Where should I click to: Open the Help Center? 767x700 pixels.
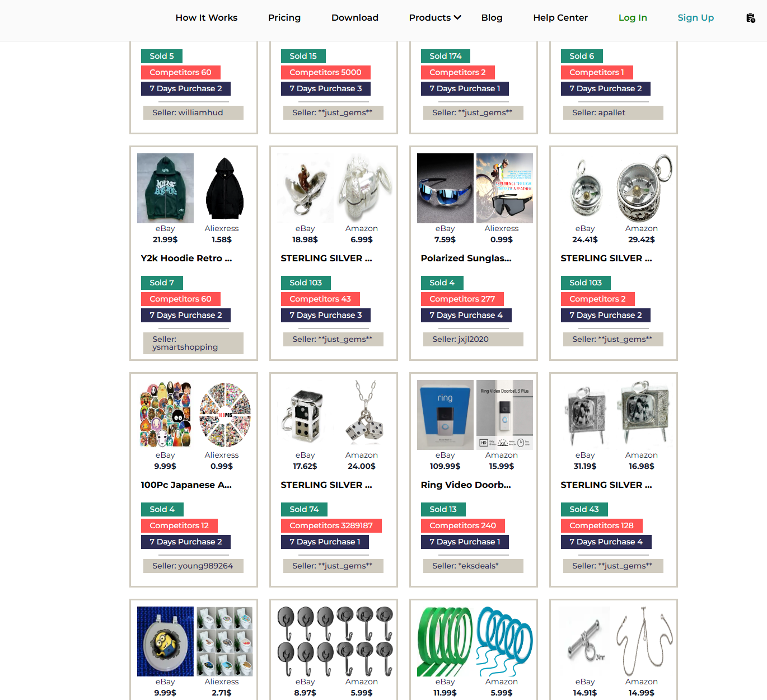pos(560,17)
